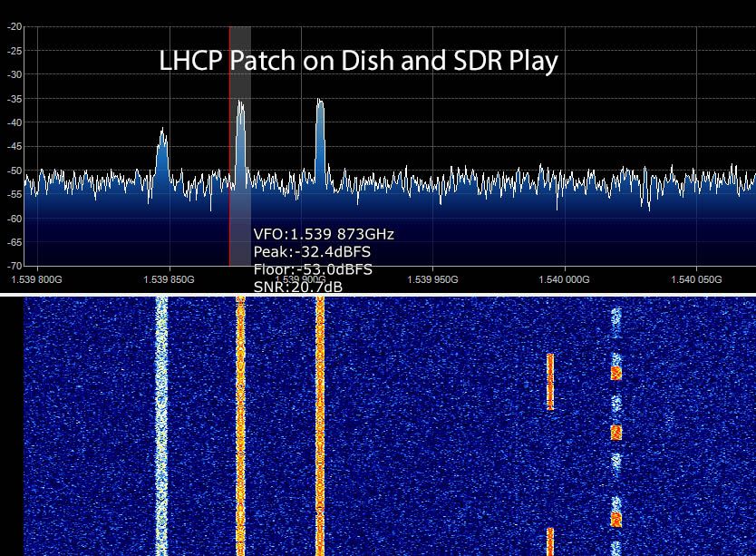Select the gray VFO filter bandwidth band
This screenshot has height=556, width=756.
pyautogui.click(x=240, y=146)
